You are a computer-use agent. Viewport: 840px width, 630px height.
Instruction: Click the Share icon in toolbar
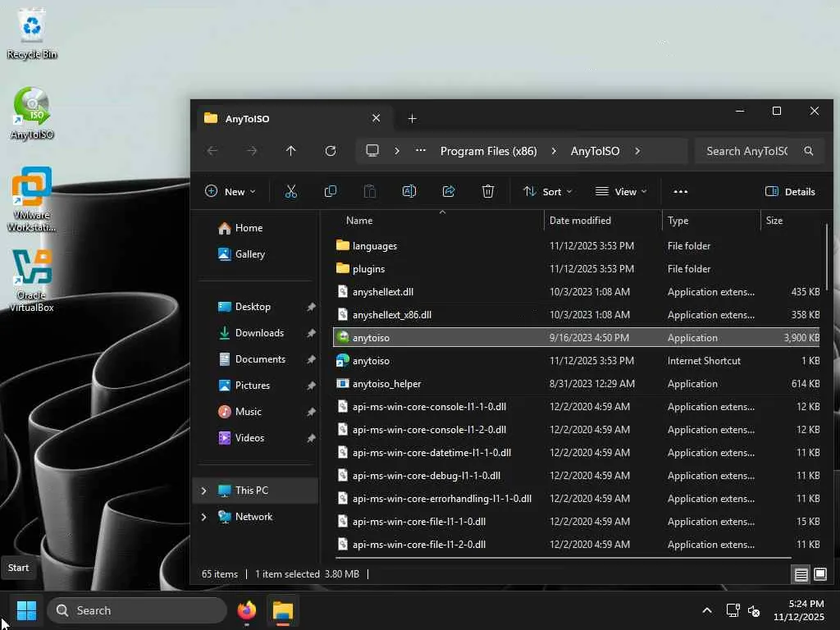coord(449,191)
